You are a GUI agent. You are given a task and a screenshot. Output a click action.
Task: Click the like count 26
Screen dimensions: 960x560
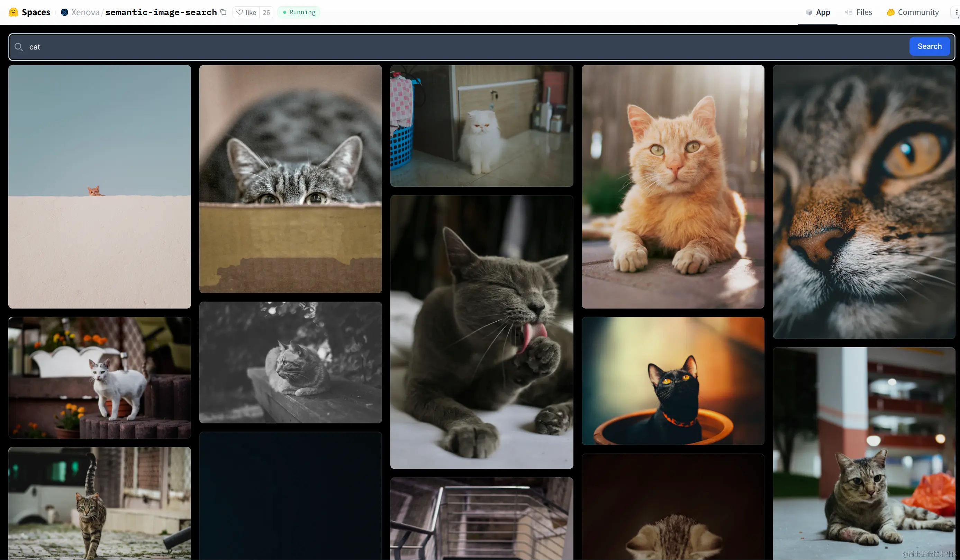click(266, 12)
